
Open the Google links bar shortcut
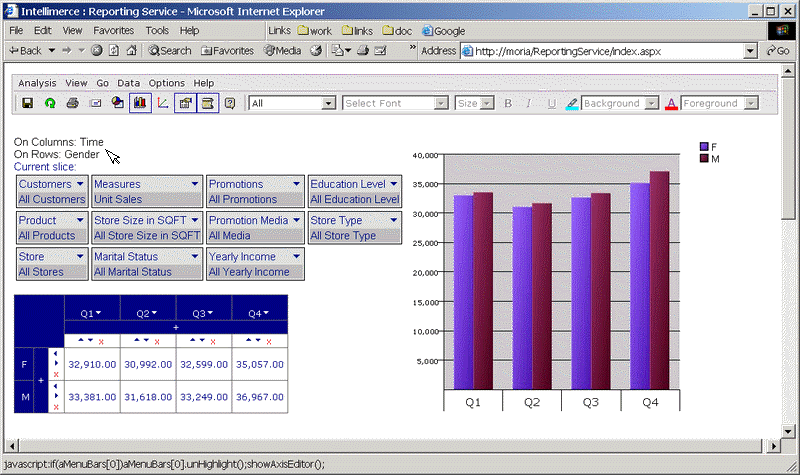click(443, 31)
